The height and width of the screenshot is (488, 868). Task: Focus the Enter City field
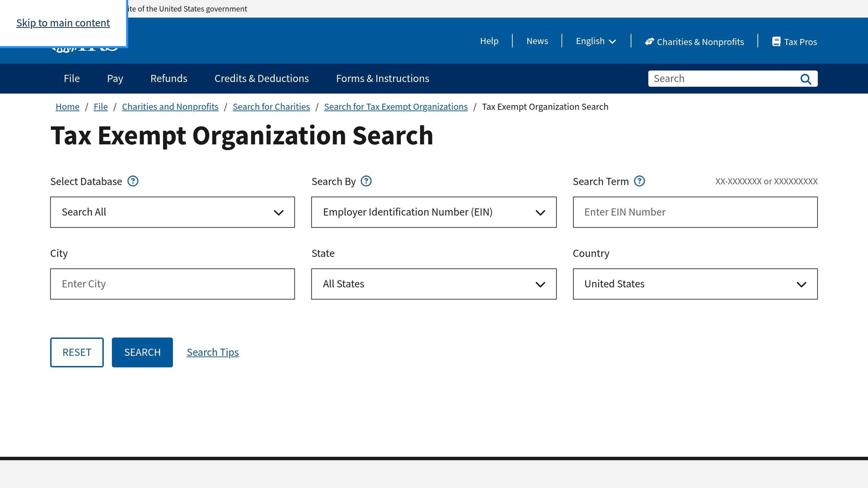(172, 284)
